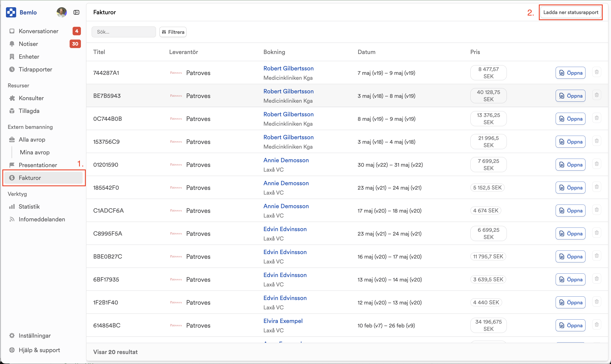This screenshot has height=364, width=611.
Task: Delete invoice BBE0B27C with trash icon
Action: pyautogui.click(x=597, y=256)
